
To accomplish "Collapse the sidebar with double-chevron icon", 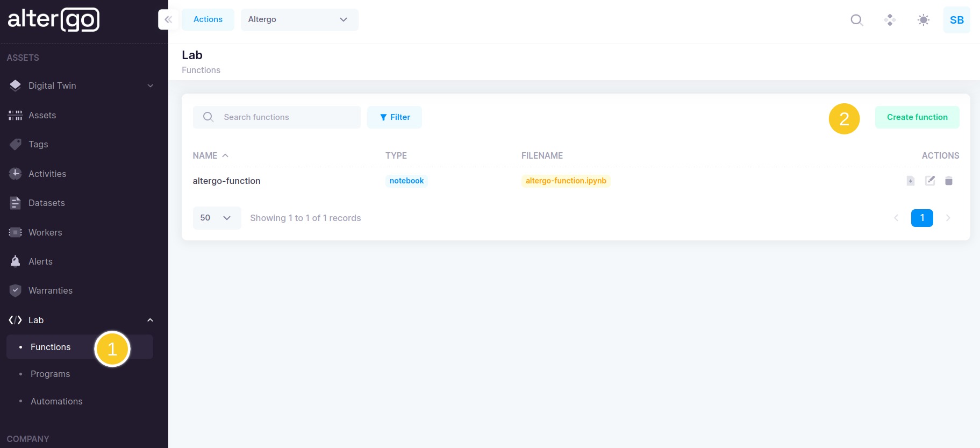I will [168, 20].
